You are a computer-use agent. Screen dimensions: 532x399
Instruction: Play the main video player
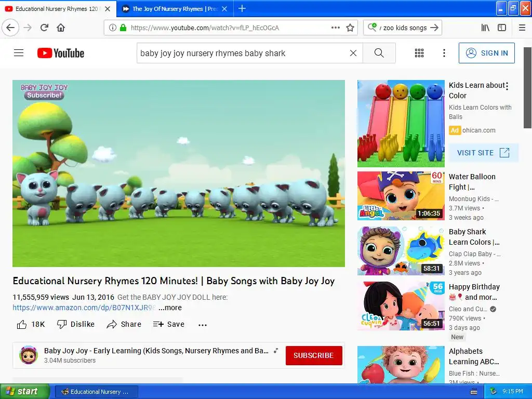pyautogui.click(x=179, y=174)
